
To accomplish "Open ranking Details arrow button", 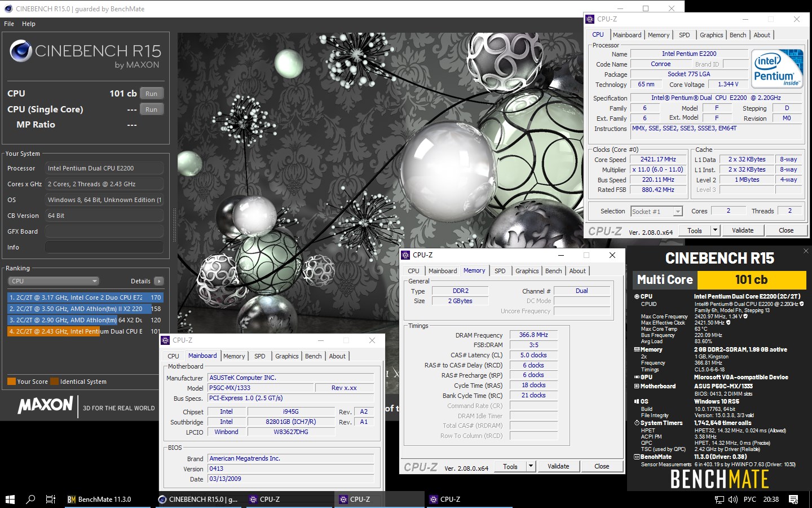I will pyautogui.click(x=159, y=281).
